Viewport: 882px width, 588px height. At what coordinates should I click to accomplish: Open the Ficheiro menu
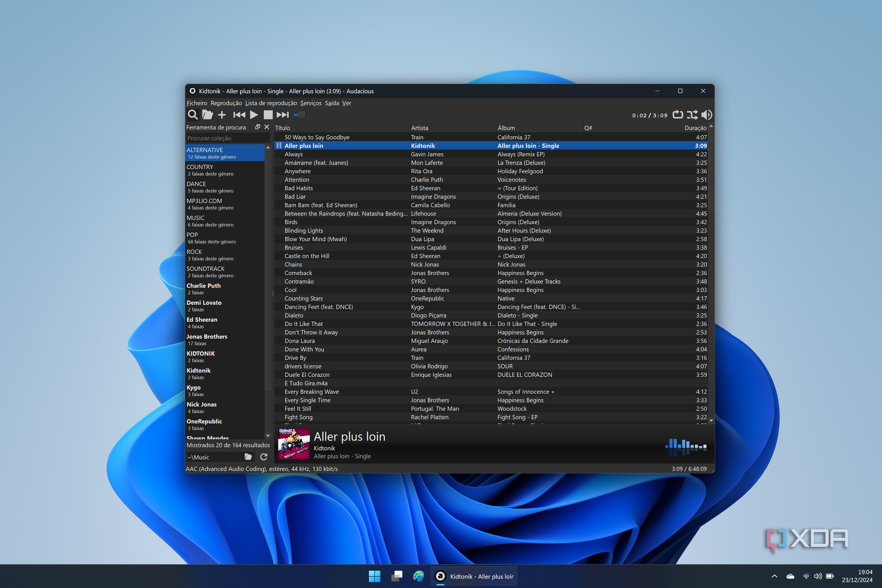tap(197, 103)
